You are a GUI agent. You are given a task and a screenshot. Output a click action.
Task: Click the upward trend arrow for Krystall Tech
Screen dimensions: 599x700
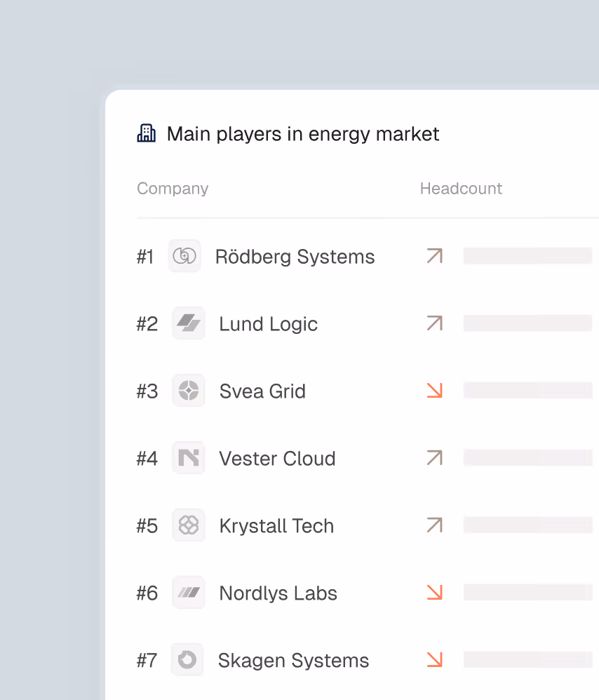435,525
